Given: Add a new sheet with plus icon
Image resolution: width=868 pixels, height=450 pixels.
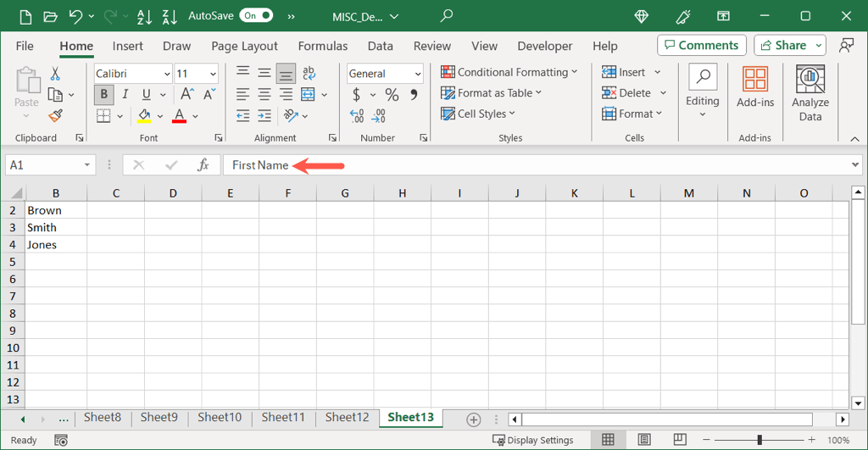Looking at the screenshot, I should coord(474,419).
